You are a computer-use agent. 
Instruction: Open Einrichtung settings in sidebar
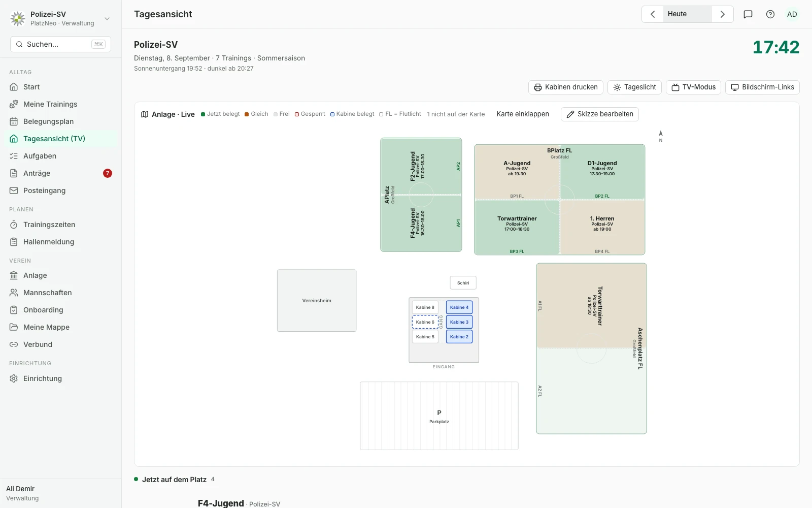[61, 378]
